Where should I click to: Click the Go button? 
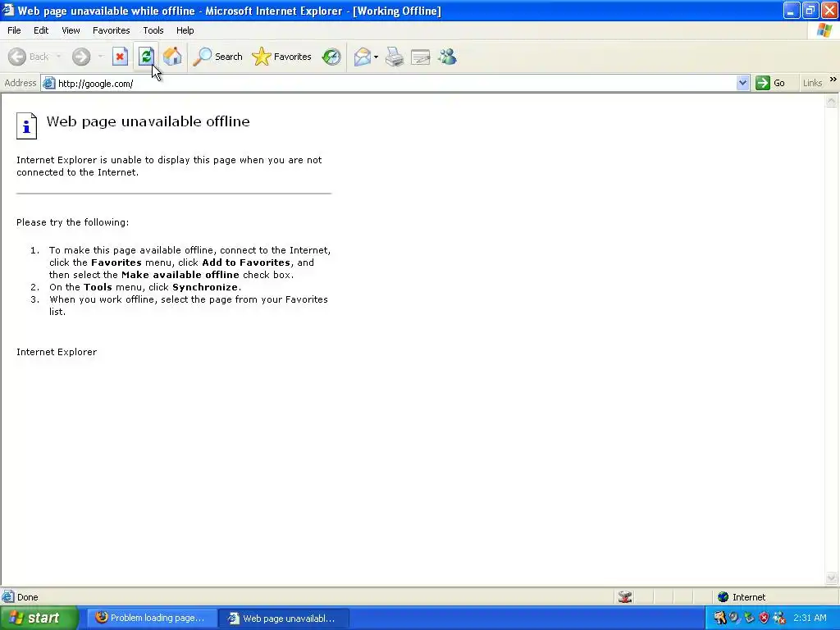point(770,83)
